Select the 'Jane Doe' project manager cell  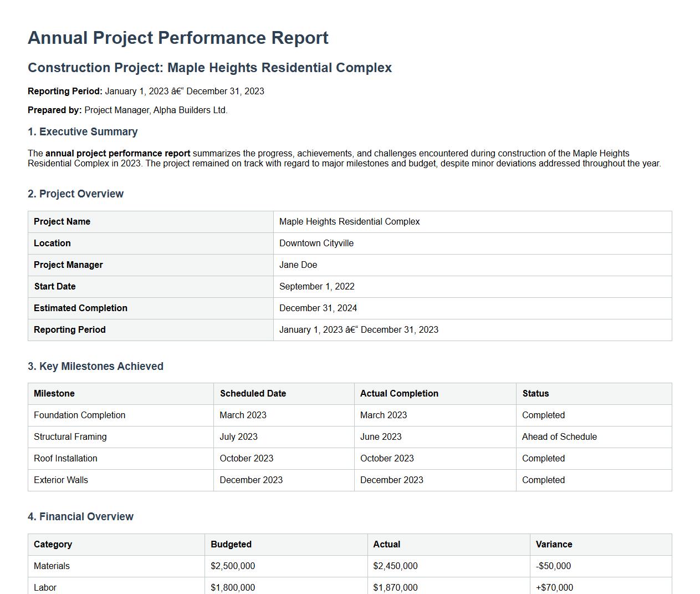(x=298, y=265)
